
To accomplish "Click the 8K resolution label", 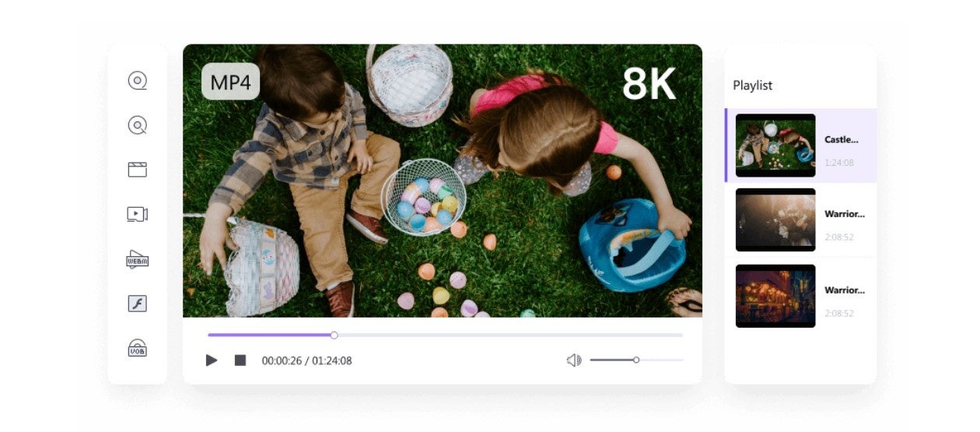I will [649, 84].
